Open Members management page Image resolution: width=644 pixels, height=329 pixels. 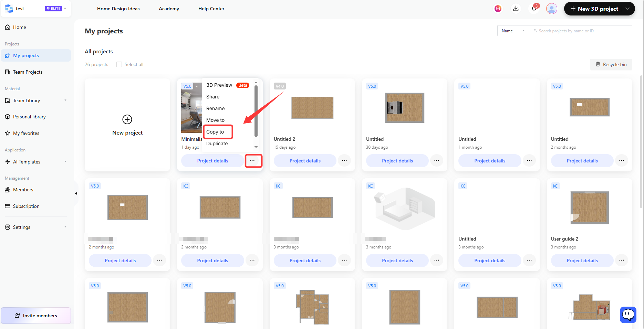click(23, 190)
